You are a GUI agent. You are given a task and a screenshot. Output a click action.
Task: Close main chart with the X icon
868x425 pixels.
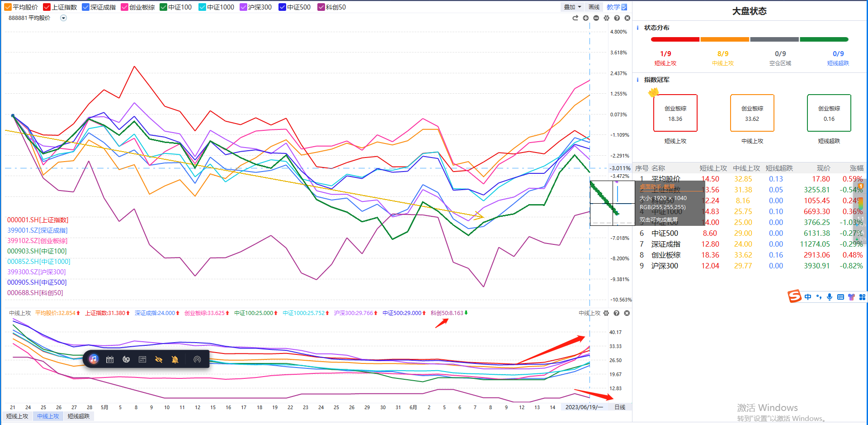point(627,18)
